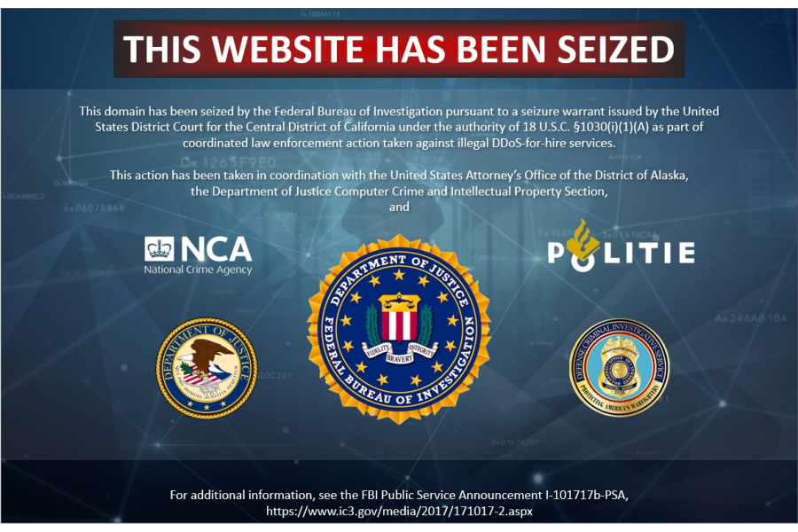Screen dimensions: 798x532
Task: Click the eagle in the Justice seal
Action: pos(207,361)
